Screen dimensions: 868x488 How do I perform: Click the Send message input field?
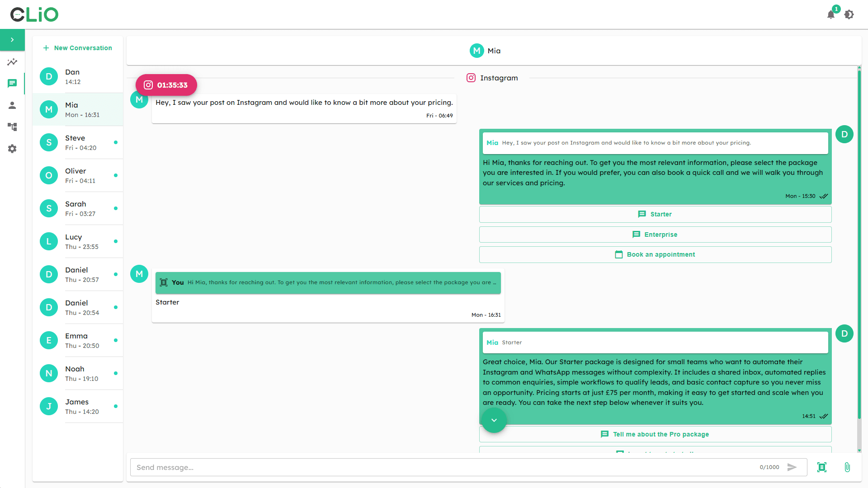[x=443, y=467]
